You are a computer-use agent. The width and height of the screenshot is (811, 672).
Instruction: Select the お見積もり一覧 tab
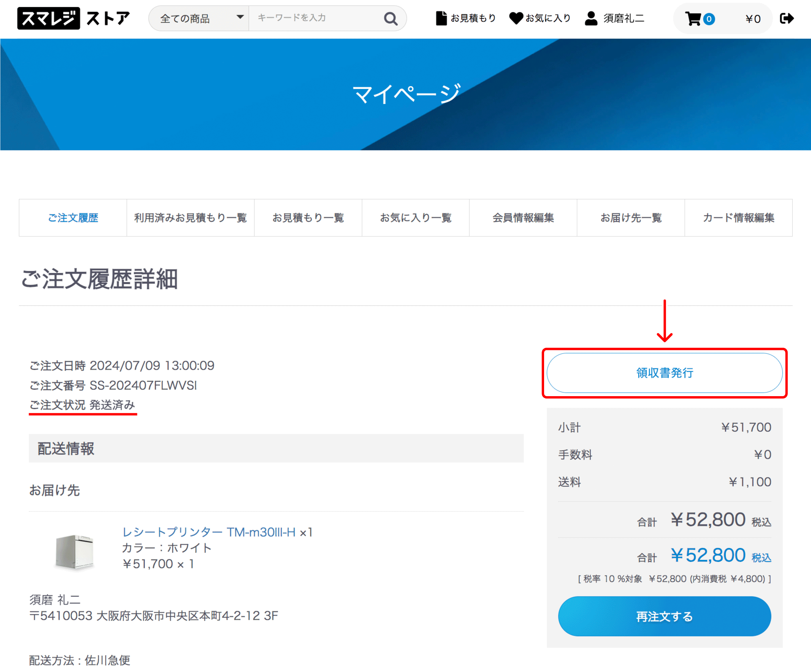click(x=308, y=218)
